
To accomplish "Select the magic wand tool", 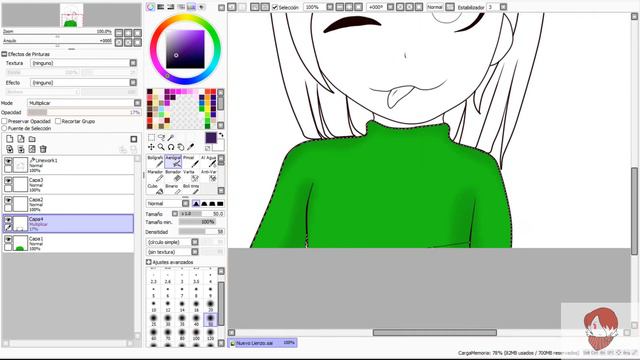I will click(x=171, y=138).
